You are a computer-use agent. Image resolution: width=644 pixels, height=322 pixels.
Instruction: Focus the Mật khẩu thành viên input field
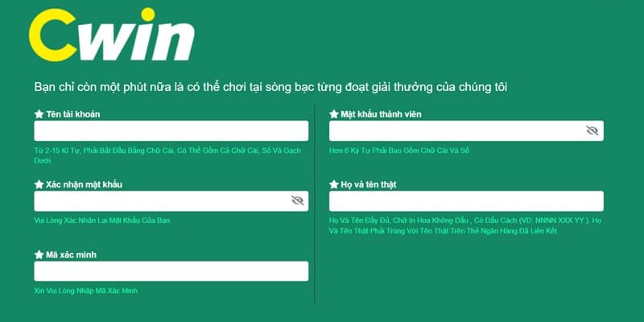[x=466, y=130]
